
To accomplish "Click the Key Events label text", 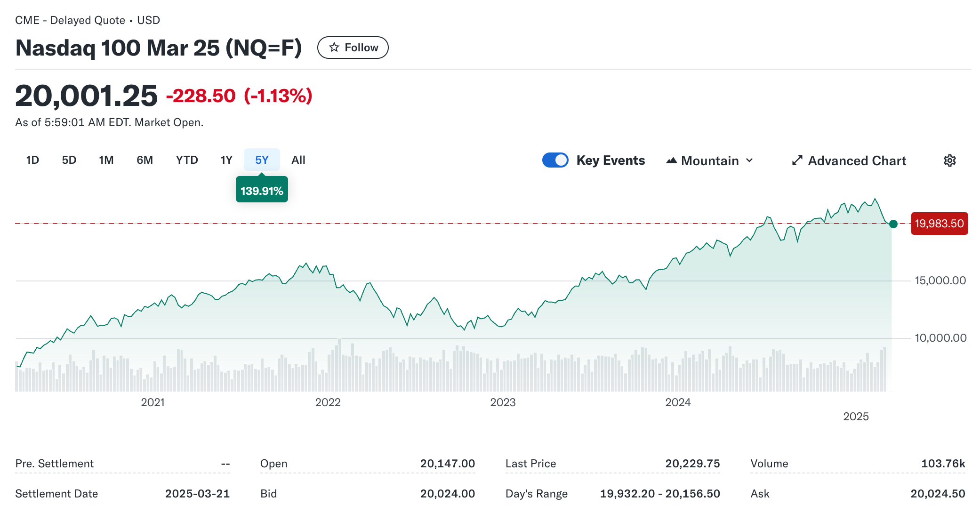I will pos(610,160).
